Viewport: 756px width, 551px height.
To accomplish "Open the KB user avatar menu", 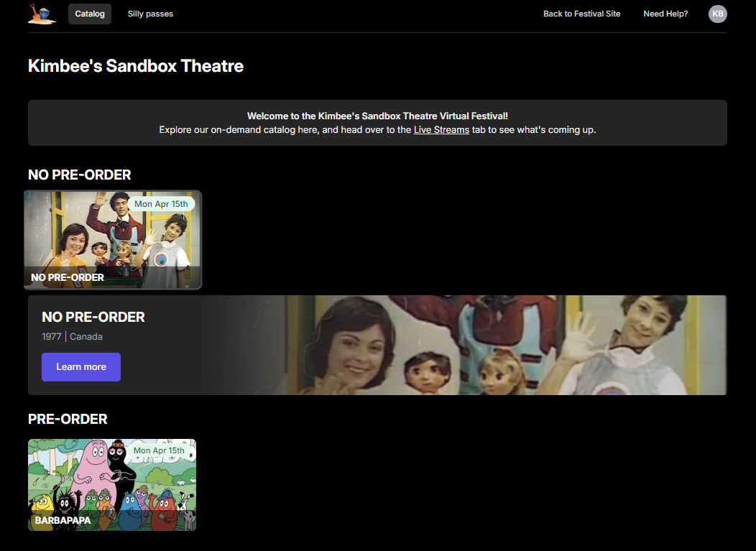I will [x=717, y=14].
